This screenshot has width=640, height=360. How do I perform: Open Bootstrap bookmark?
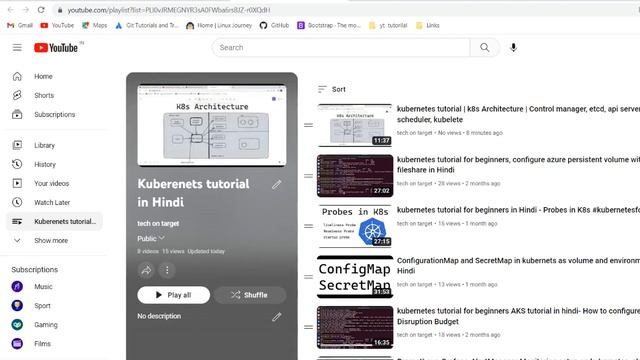tap(329, 25)
